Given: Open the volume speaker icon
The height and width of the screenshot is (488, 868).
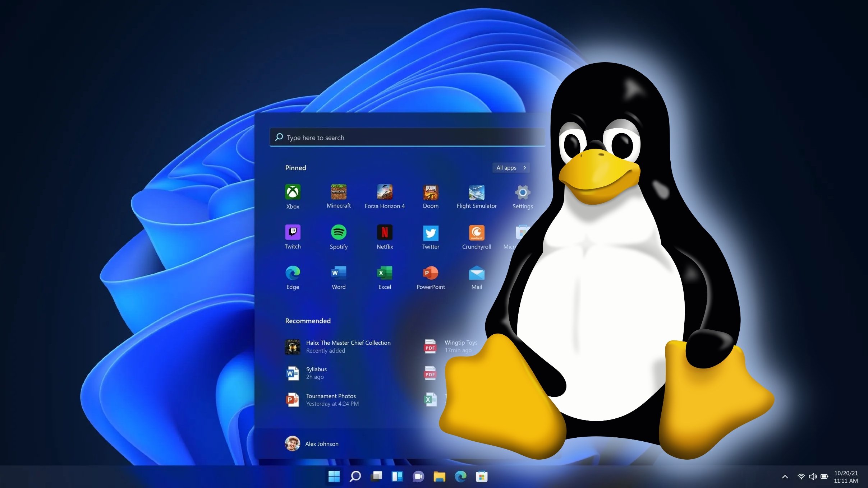Looking at the screenshot, I should [x=813, y=477].
